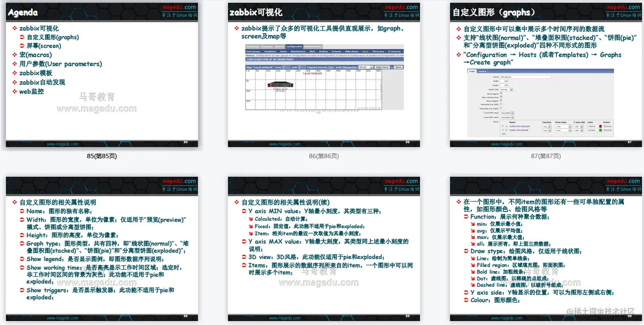
Task: Click the 自定义图形(graphs) agenda sub-bullet
Action: pos(53,37)
